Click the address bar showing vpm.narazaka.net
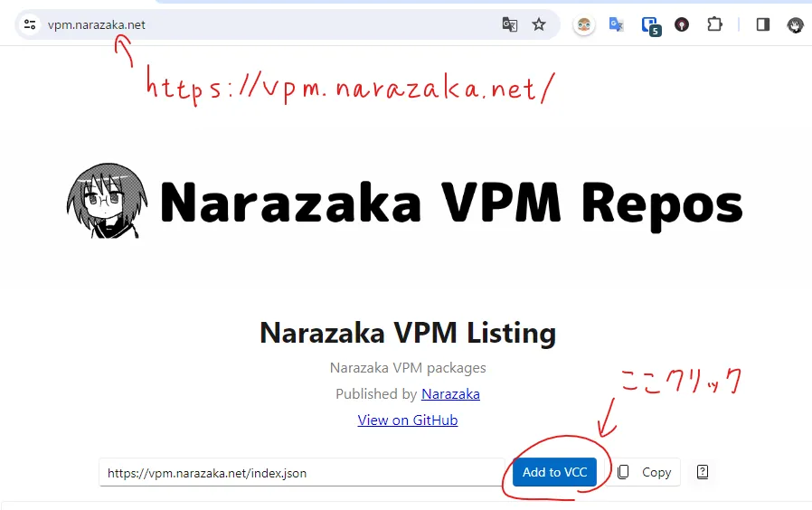This screenshot has height=510, width=812. click(x=271, y=24)
